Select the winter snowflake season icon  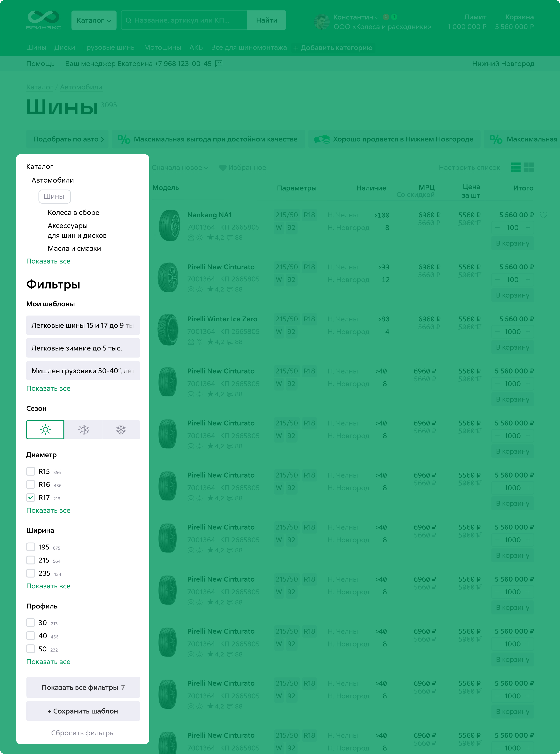click(x=121, y=430)
